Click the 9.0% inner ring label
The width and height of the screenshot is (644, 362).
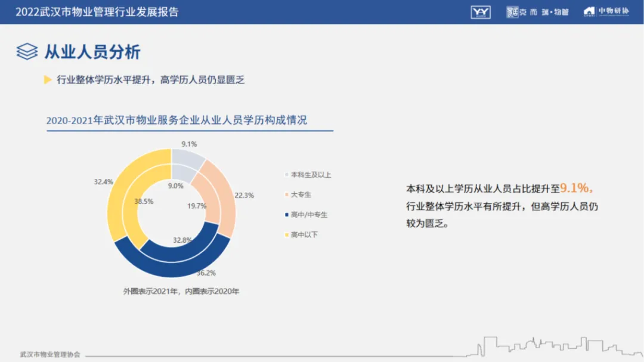tap(176, 185)
